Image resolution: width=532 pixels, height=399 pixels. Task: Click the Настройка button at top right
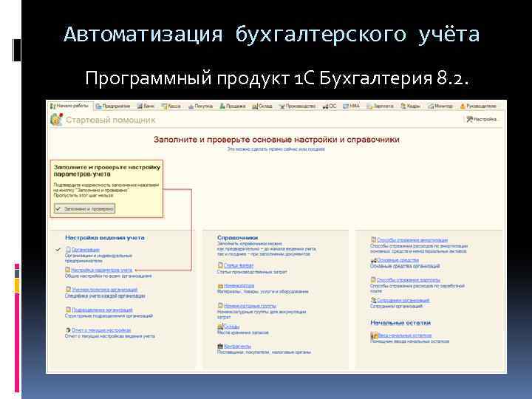[x=482, y=119]
